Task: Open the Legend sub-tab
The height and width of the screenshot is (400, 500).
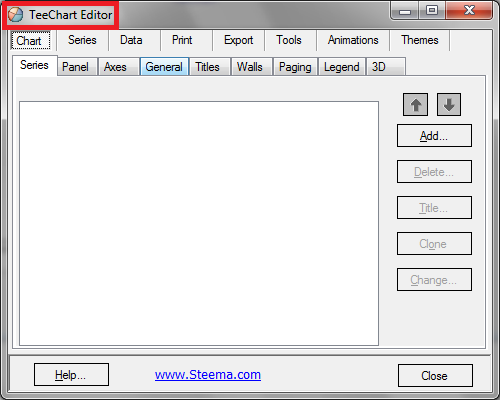Action: [342, 67]
